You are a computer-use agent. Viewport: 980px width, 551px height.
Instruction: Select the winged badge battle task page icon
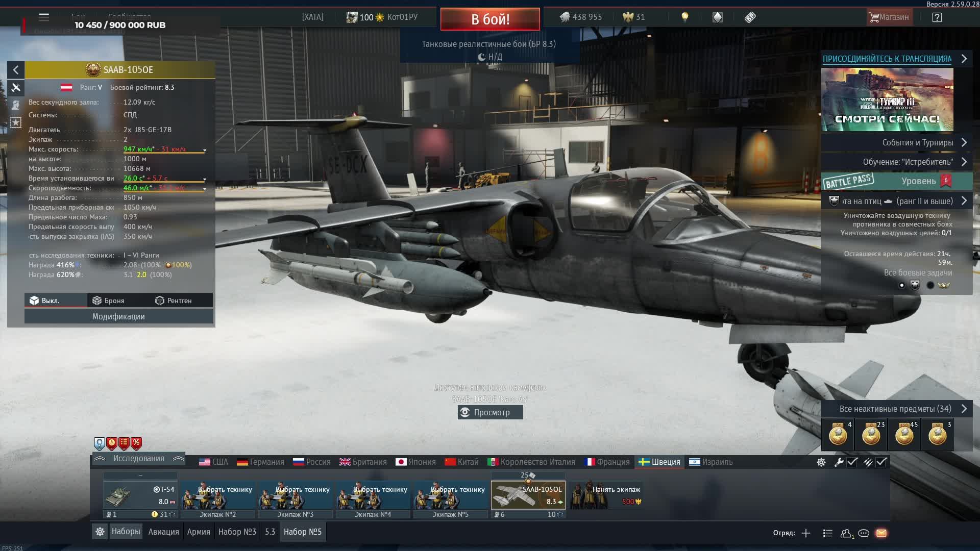tap(944, 285)
